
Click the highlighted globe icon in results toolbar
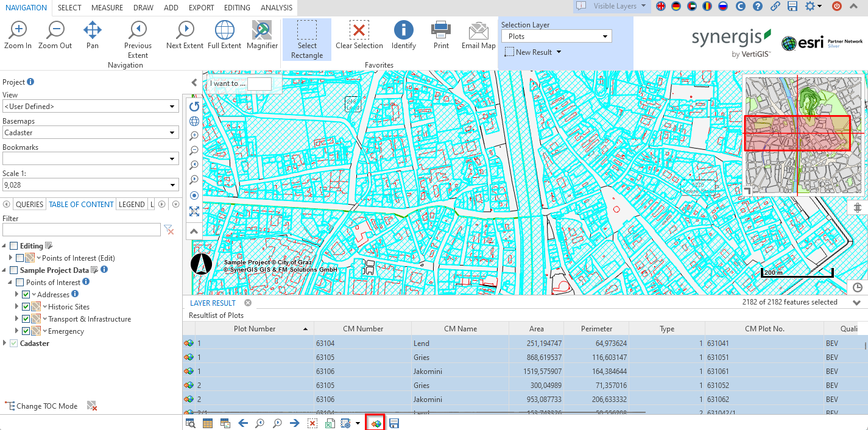[375, 423]
